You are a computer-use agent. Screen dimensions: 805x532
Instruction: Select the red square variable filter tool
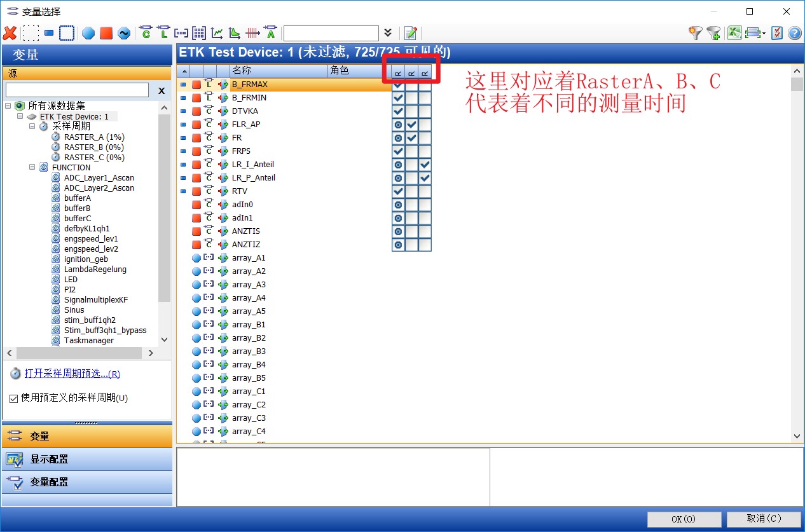point(105,32)
